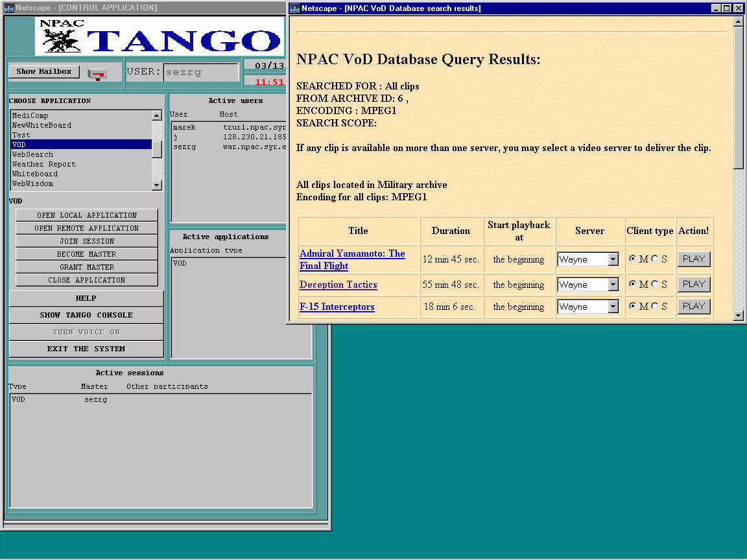Click Netscape icon in Control Application title bar
The width and height of the screenshot is (747, 560).
point(8,8)
